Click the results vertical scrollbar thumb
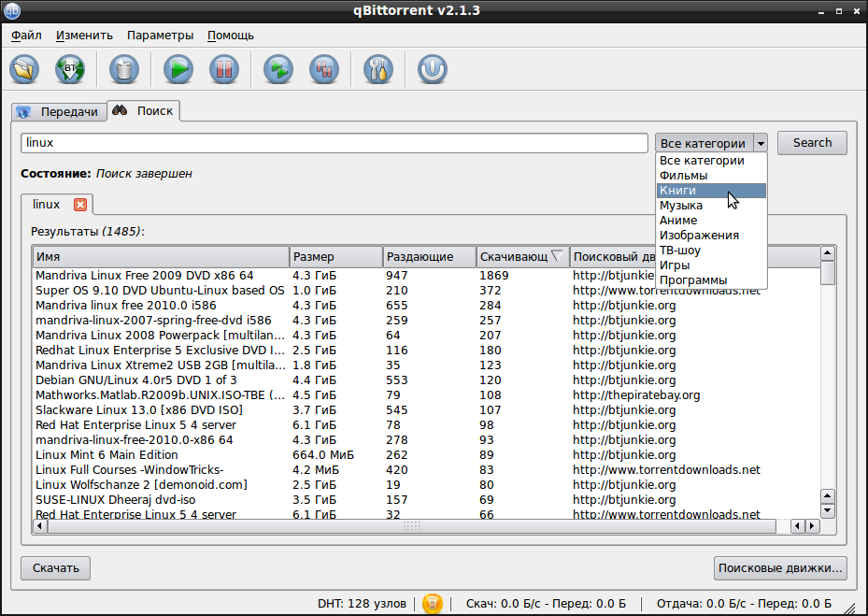Screen dimensions: 868x616 pos(828,273)
